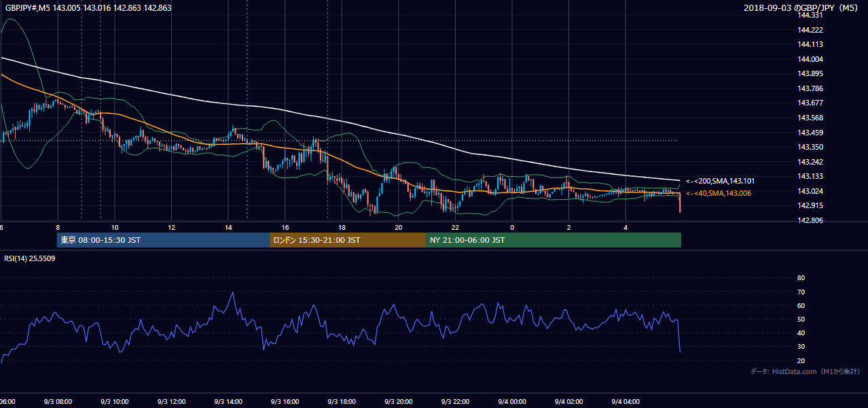The image size is (868, 408).
Task: Click the 9/4 00:00 time axis label
Action: point(512,402)
